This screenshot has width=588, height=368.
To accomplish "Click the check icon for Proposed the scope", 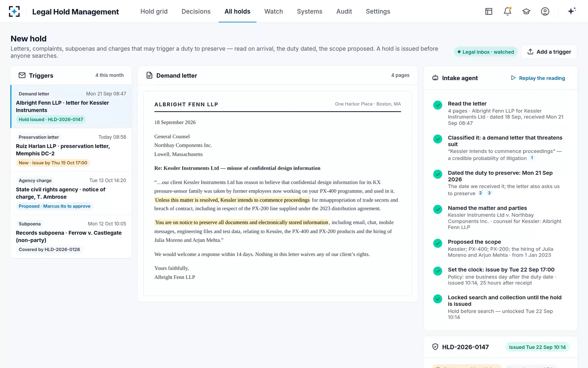I will (438, 243).
